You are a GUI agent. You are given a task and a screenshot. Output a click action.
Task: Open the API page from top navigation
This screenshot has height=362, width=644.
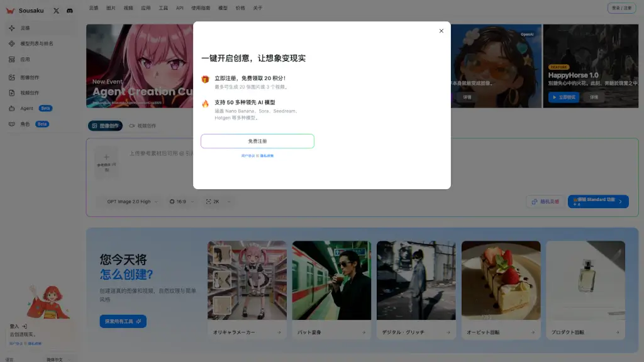pos(179,9)
